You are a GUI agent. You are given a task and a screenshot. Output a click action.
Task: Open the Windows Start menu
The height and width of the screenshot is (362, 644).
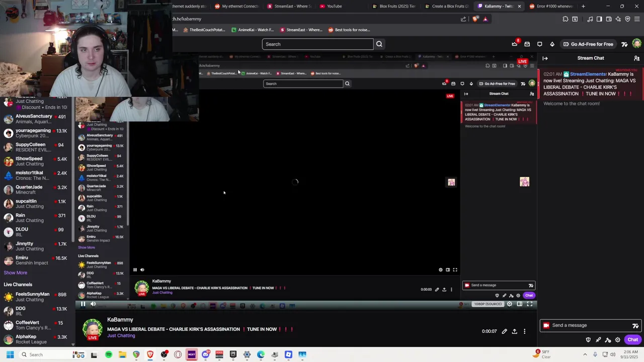[10, 354]
